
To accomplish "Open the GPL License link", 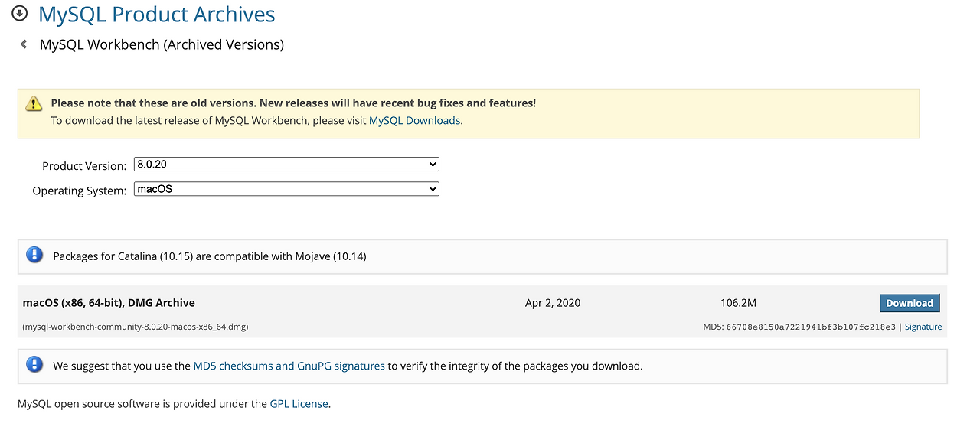I will click(299, 403).
